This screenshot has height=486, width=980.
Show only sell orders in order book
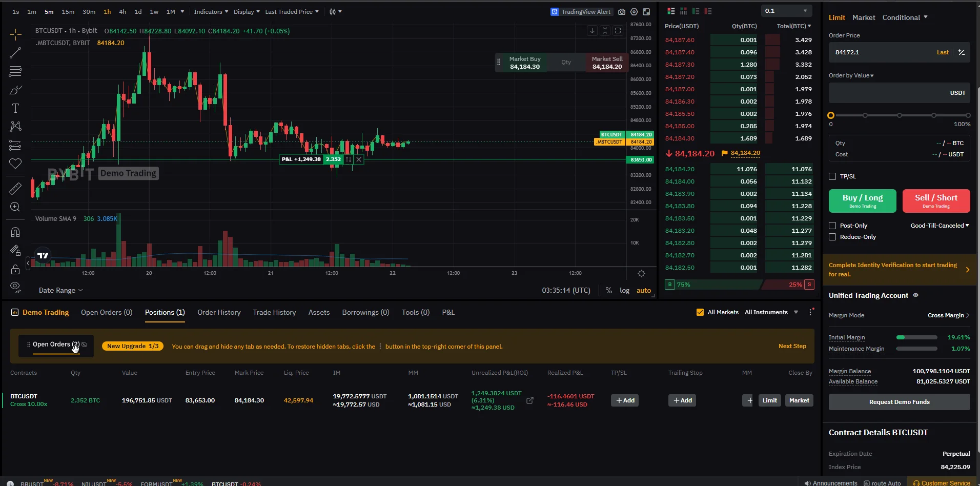(708, 11)
